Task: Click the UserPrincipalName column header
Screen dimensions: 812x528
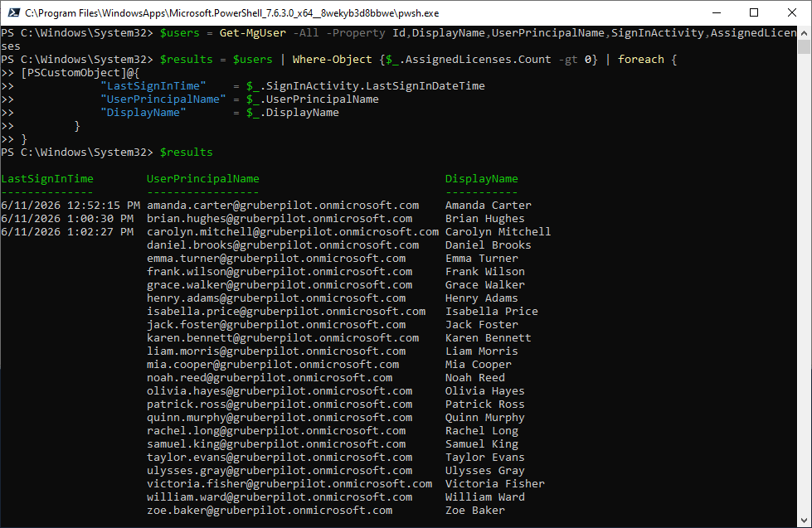Action: [x=203, y=178]
